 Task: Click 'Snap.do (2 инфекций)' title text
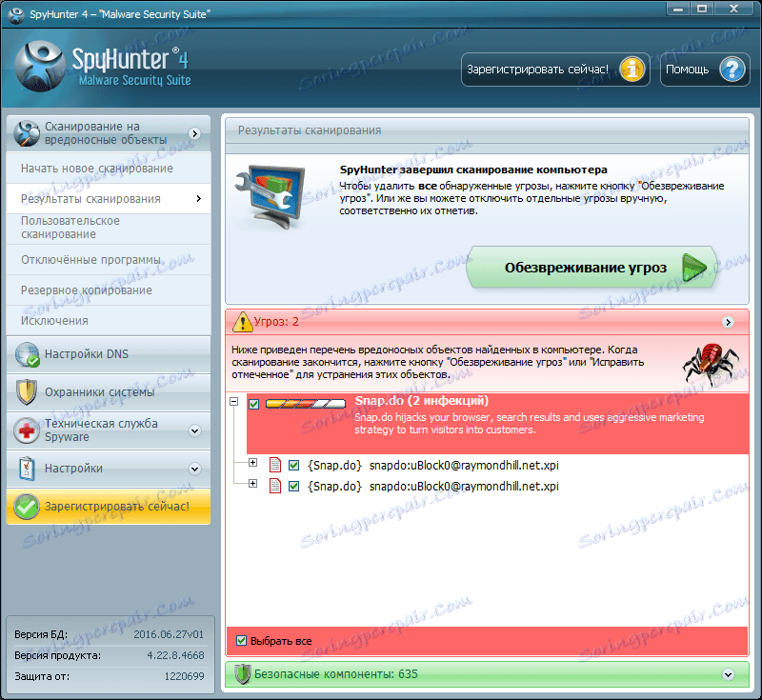[x=421, y=401]
